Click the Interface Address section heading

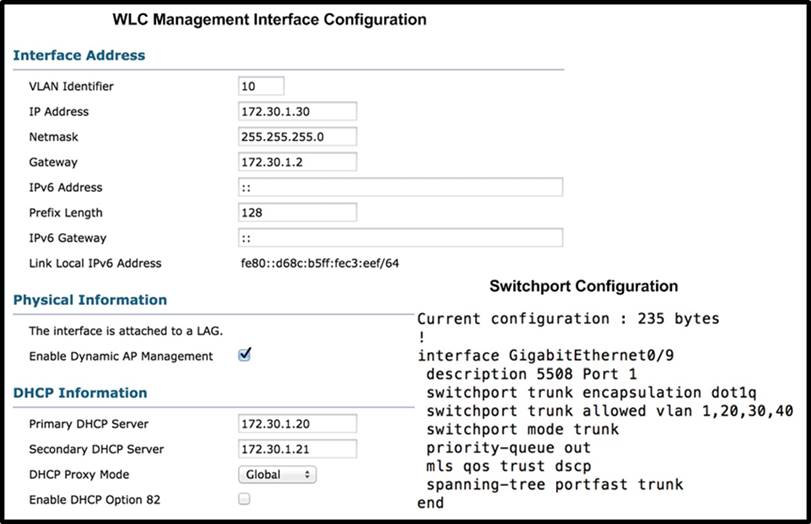79,56
